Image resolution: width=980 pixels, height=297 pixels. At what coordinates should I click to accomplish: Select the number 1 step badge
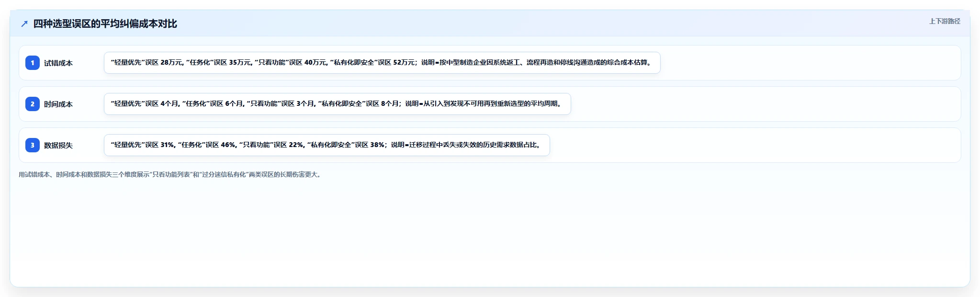click(33, 63)
